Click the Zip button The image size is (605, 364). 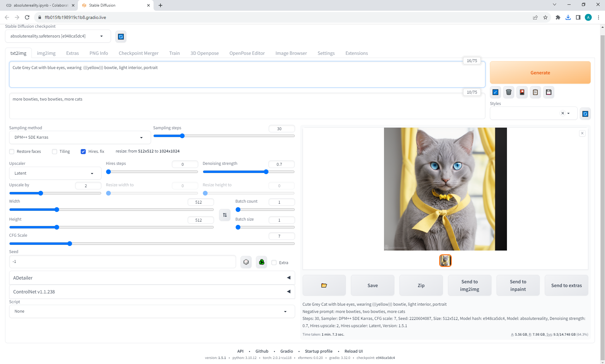[x=421, y=285]
